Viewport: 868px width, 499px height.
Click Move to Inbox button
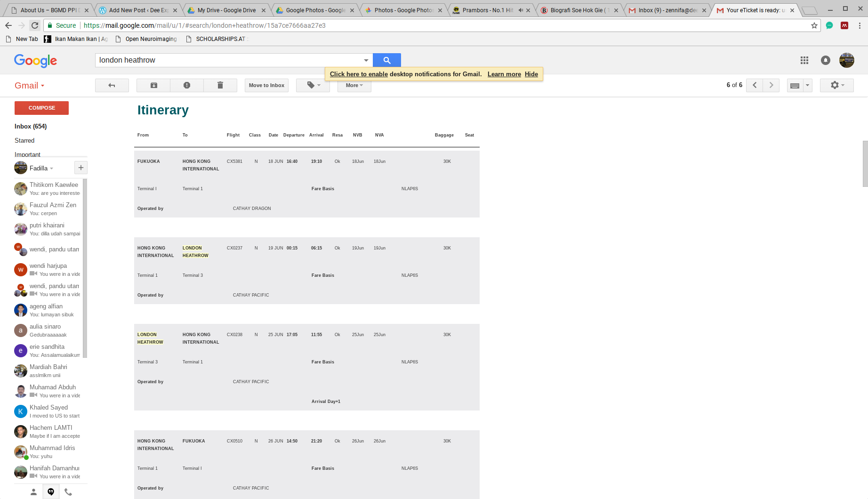[x=266, y=85]
